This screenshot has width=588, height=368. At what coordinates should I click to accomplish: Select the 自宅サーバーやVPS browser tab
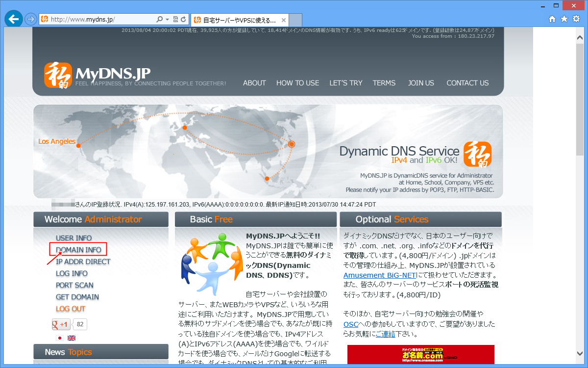tap(239, 20)
